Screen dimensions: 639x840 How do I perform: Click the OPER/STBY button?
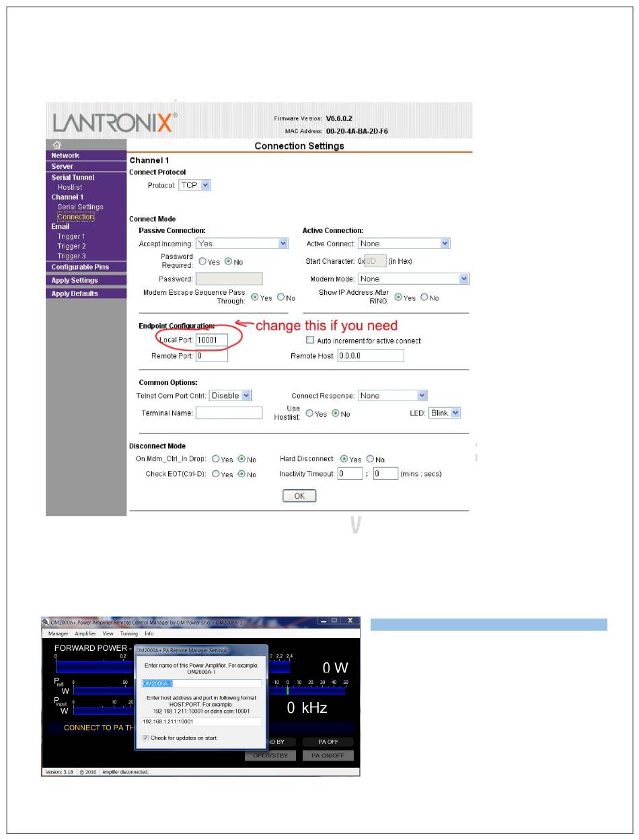click(270, 755)
